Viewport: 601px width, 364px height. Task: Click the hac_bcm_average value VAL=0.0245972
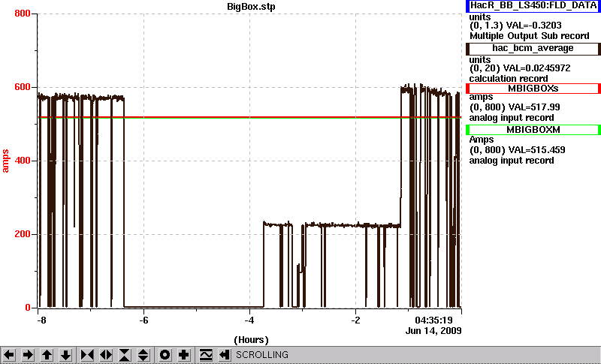(x=539, y=68)
